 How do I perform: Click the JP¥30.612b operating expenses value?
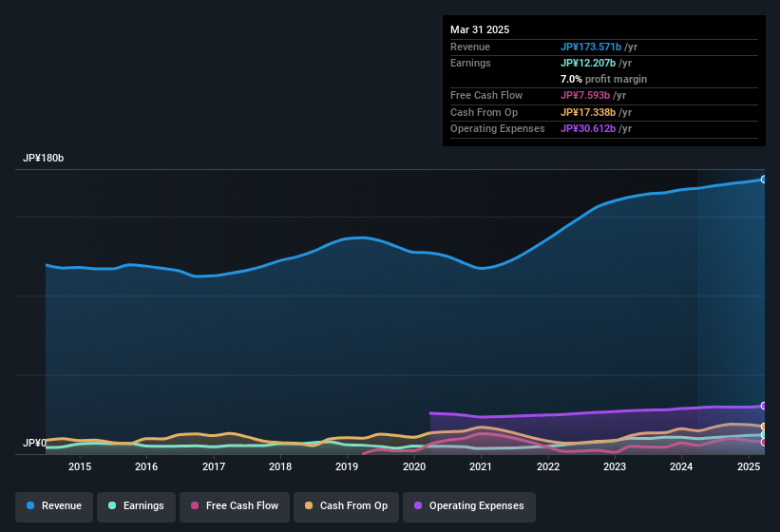click(588, 129)
